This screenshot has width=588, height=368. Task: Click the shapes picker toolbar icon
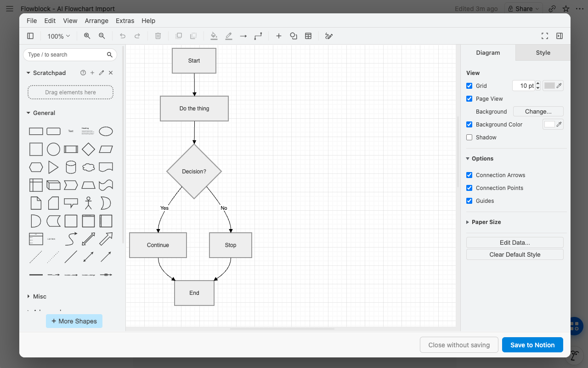tap(294, 36)
